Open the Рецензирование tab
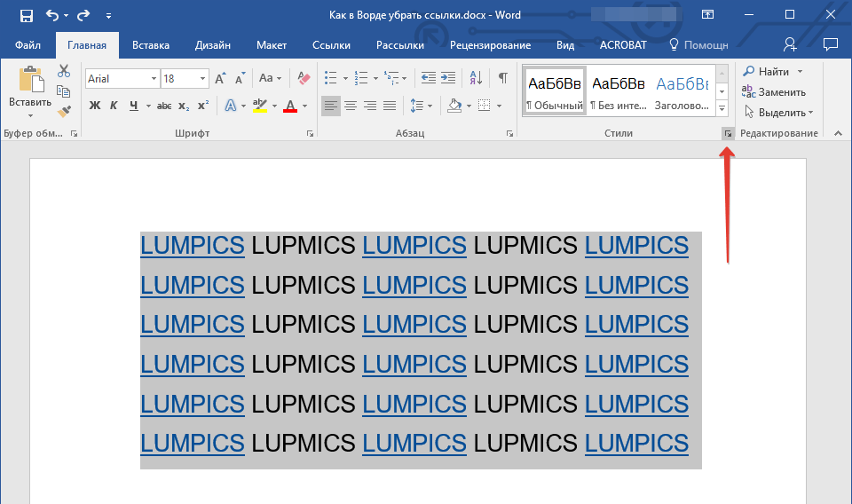 490,45
